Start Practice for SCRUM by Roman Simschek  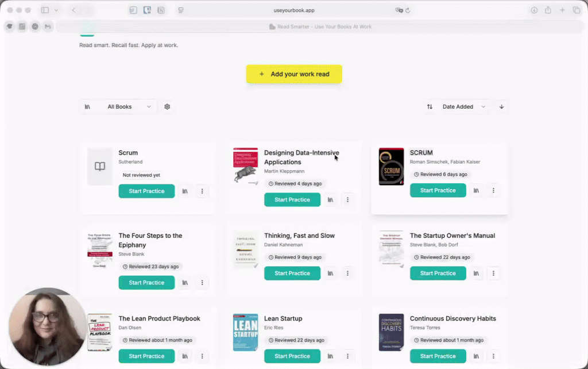point(438,190)
